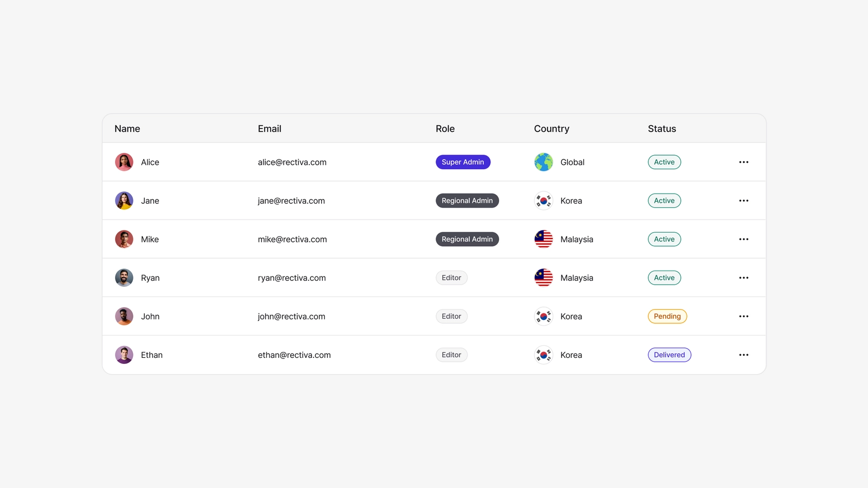The width and height of the screenshot is (868, 488).
Task: Select the name John
Action: (x=150, y=316)
